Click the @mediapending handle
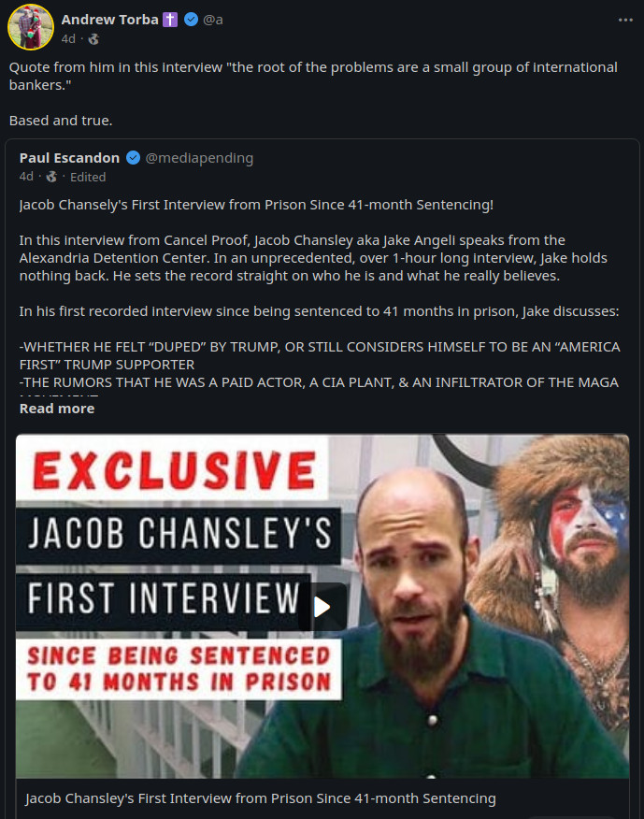Screen dimensions: 644x819 [199, 158]
